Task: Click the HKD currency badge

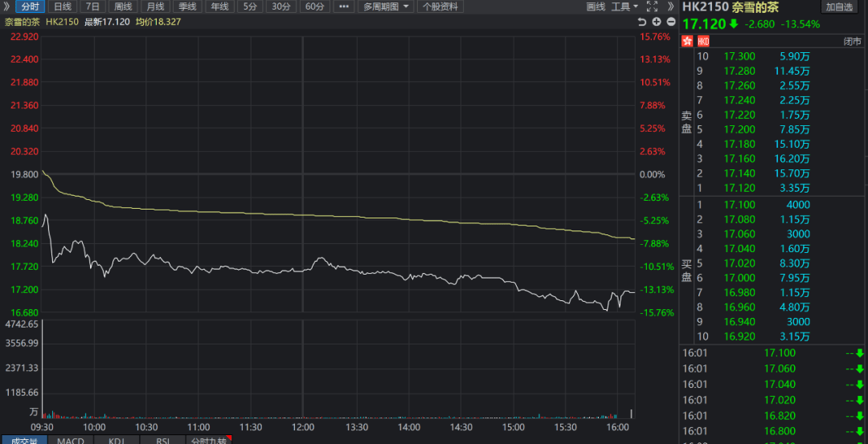Action: point(703,41)
